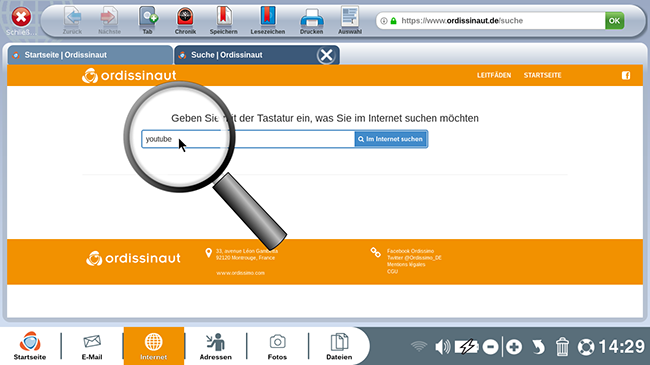Click the site info icon in address bar
Screen dimensions: 650x365
(x=384, y=21)
